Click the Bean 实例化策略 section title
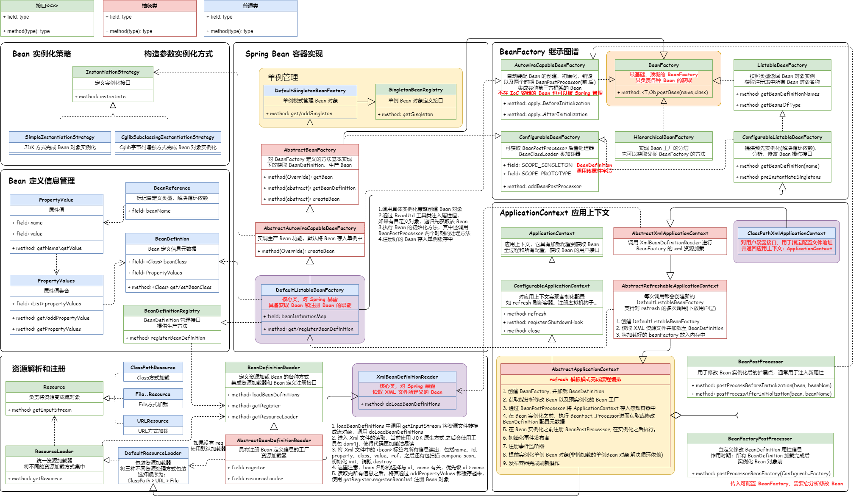This screenshot has width=859, height=504. (41, 53)
